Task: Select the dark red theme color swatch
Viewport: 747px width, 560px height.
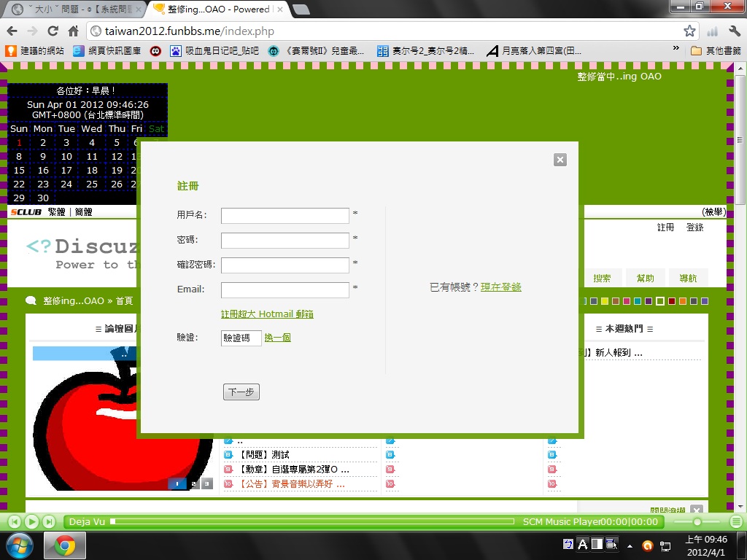Action: [x=672, y=301]
